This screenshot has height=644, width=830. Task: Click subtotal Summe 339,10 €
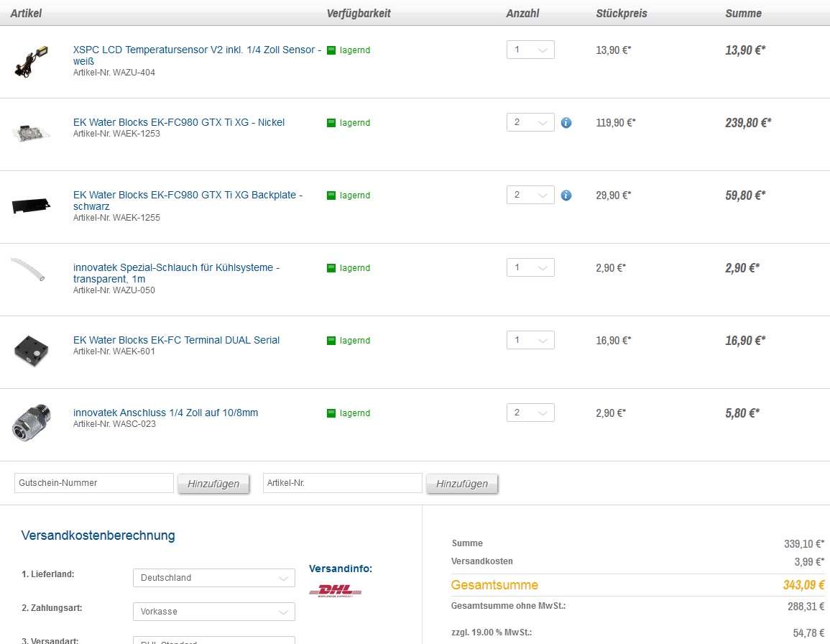click(804, 544)
